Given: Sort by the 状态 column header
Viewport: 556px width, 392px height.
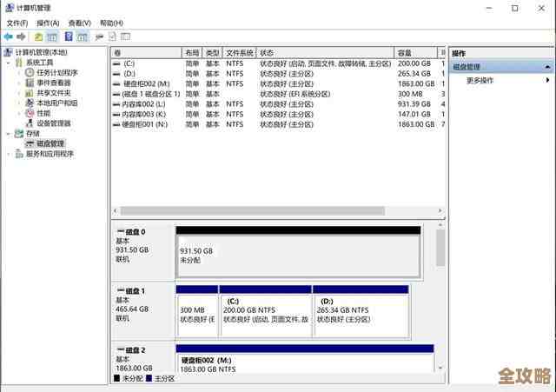Looking at the screenshot, I should tap(325, 53).
